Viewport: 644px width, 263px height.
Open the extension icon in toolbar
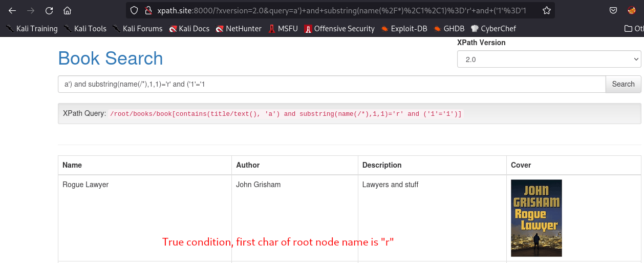click(632, 10)
